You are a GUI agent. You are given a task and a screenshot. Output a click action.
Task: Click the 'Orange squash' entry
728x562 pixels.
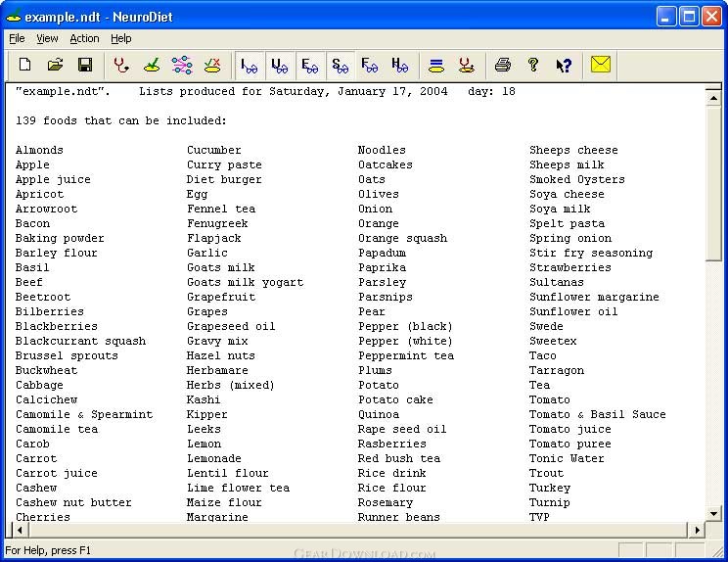pos(402,238)
